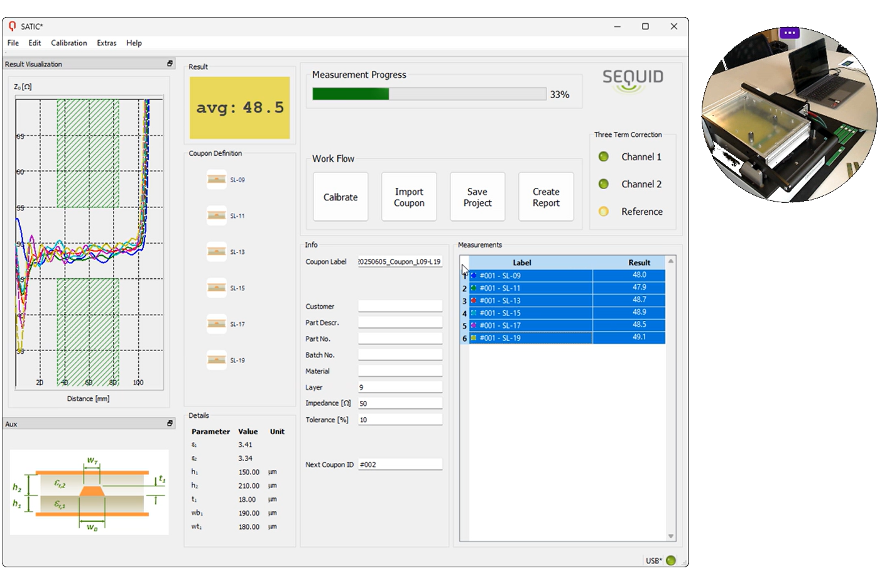Select the SL-19 coupon definition icon
Image resolution: width=882 pixels, height=588 pixels.
pyautogui.click(x=217, y=360)
